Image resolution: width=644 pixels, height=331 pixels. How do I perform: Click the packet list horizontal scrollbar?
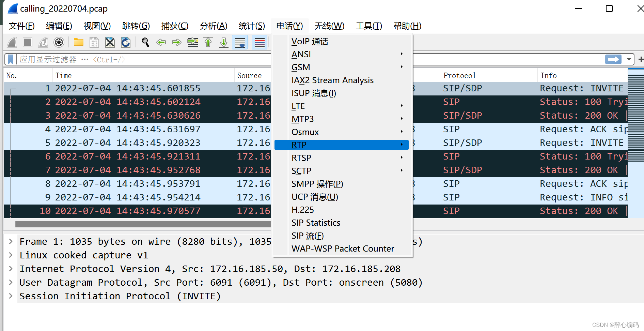click(x=143, y=224)
